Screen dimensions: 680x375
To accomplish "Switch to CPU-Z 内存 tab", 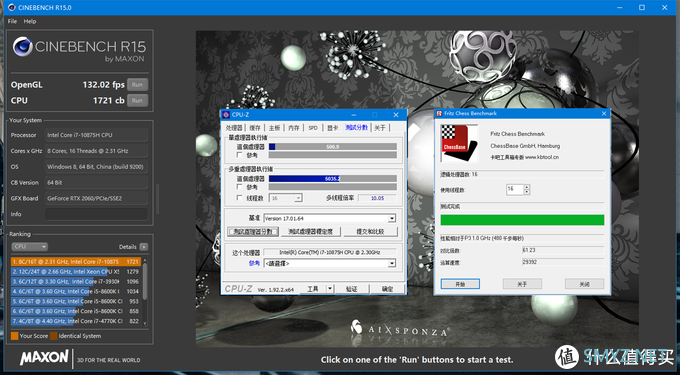I will 294,128.
